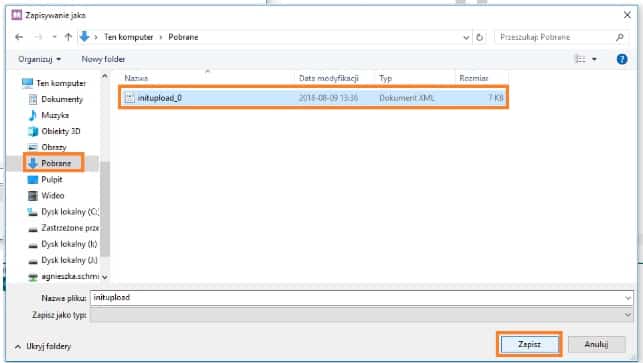Cancel the dialog with Anuluj
The height and width of the screenshot is (363, 643).
[x=596, y=344]
